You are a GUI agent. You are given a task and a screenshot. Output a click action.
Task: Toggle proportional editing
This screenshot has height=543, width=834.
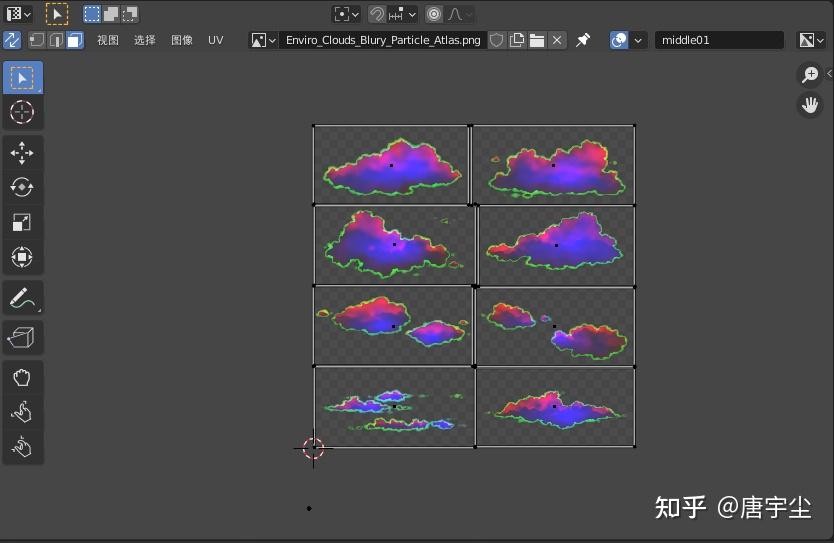click(434, 14)
